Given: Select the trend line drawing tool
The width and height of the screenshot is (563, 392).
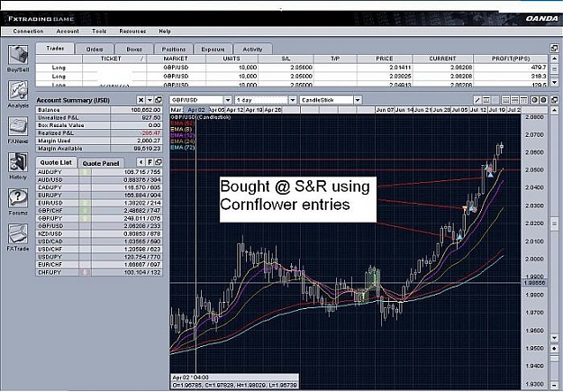Looking at the screenshot, I should coord(477,100).
